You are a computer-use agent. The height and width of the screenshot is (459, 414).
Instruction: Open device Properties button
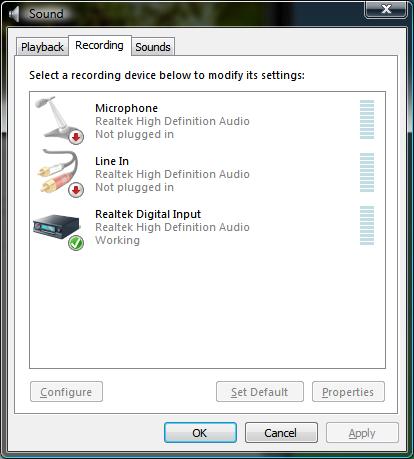click(348, 392)
